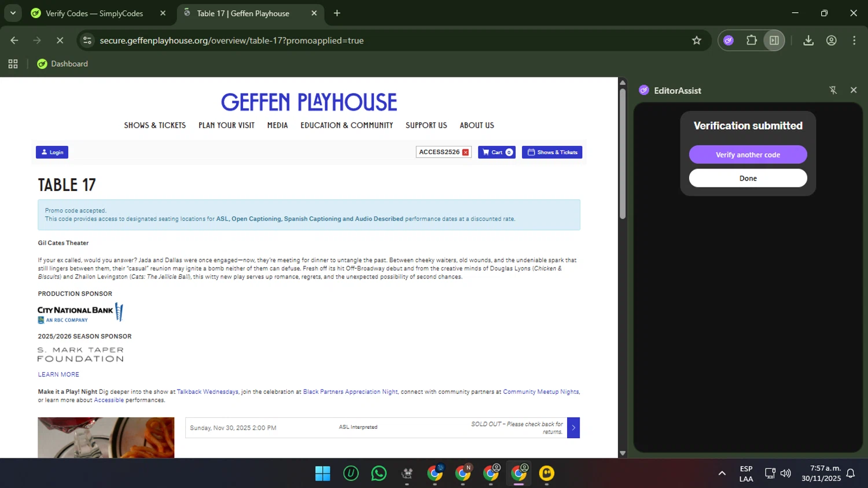Open WhatsApp from taskbar

coord(379,474)
